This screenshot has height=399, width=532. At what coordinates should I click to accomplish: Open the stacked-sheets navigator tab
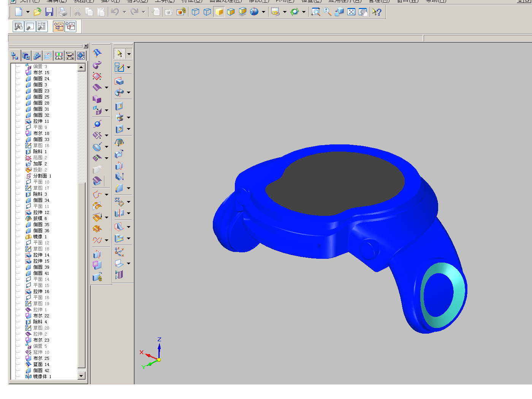48,56
